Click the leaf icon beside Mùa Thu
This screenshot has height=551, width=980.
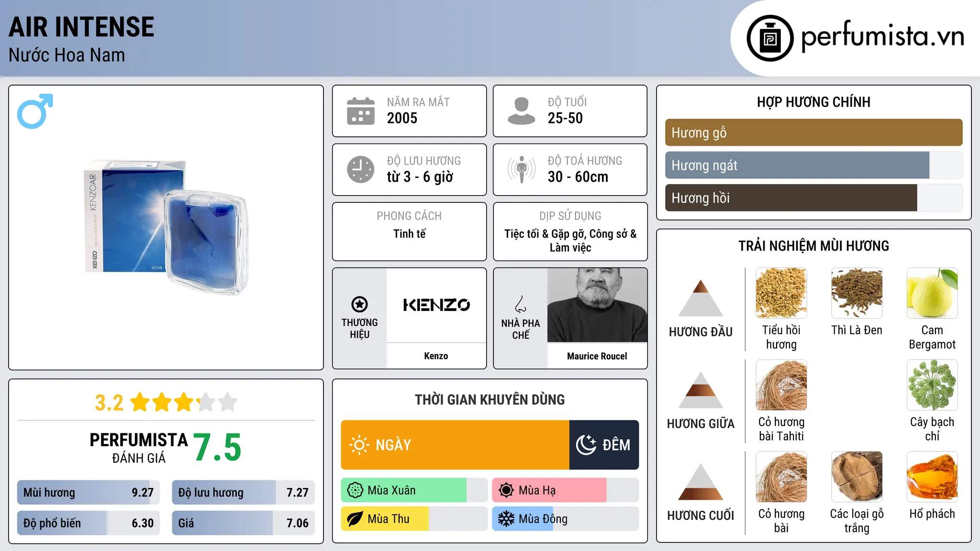355,519
